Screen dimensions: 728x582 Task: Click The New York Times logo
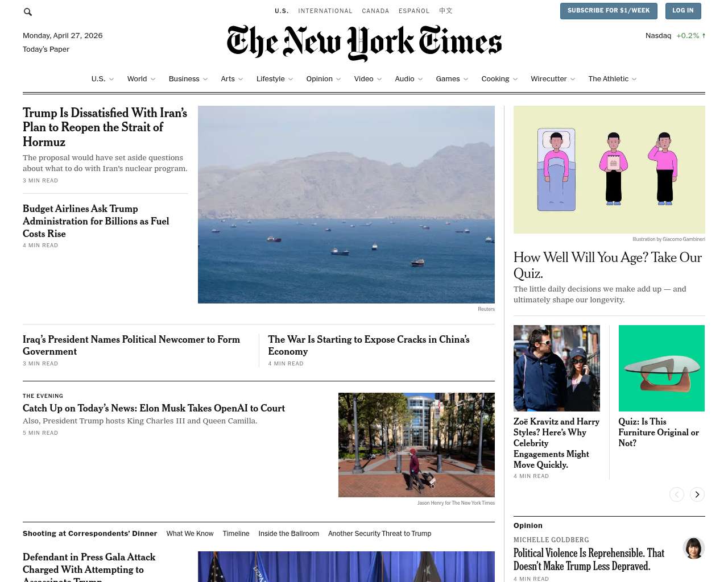pos(364,43)
